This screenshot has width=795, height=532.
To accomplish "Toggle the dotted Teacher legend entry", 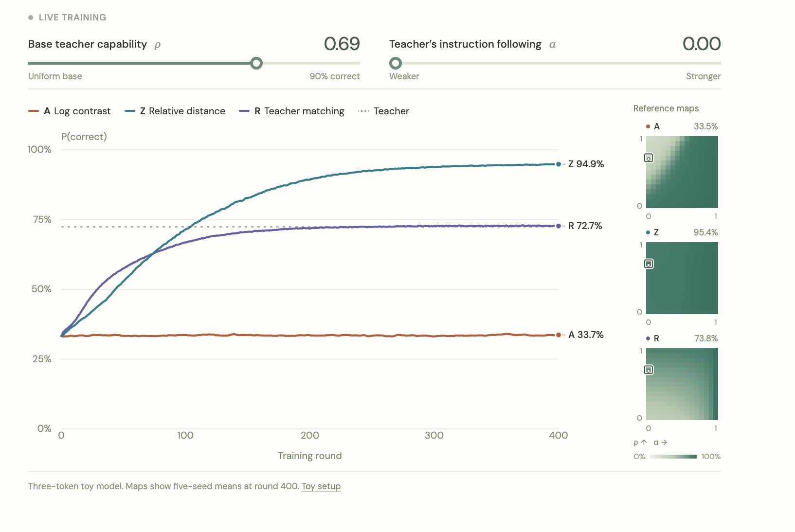I will [x=383, y=111].
